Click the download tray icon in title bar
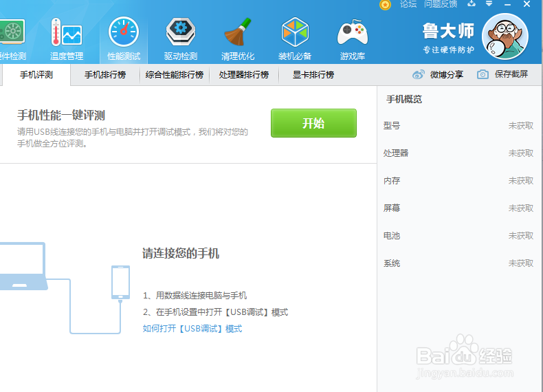The image size is (543, 392). pos(472,4)
